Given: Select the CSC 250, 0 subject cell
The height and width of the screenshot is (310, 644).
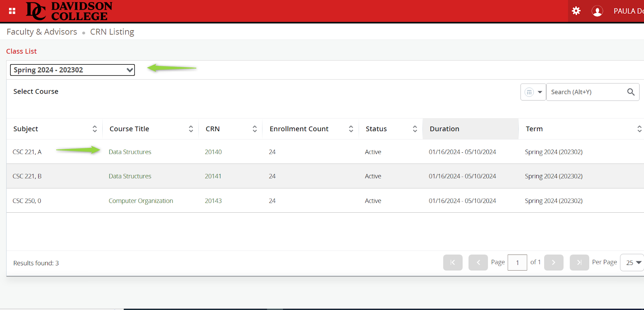Looking at the screenshot, I should (x=27, y=201).
